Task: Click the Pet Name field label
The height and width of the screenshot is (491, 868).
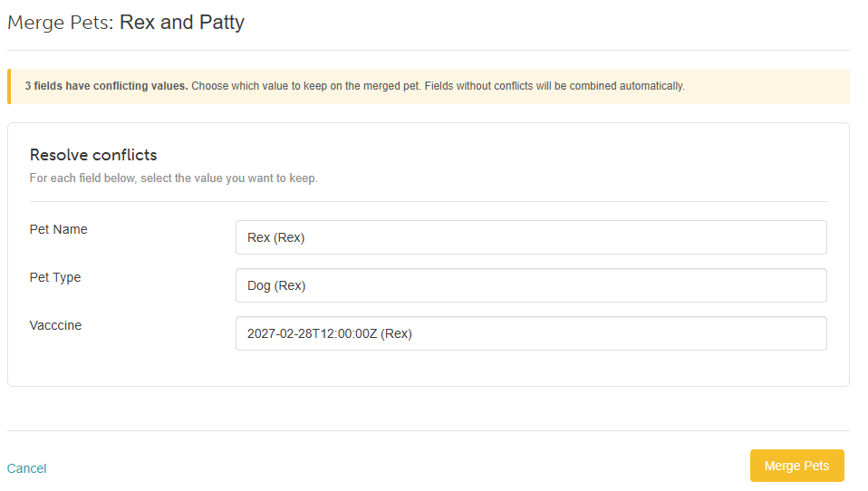Action: 58,230
